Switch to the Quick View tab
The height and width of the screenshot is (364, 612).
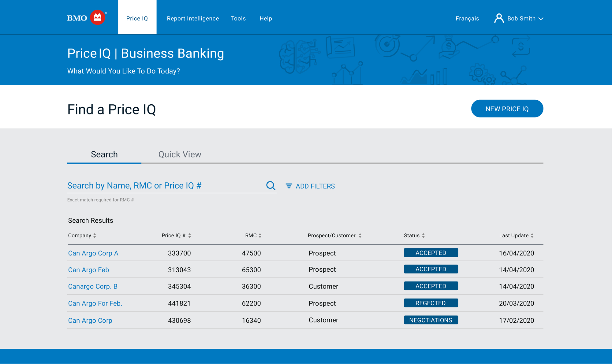click(x=179, y=154)
